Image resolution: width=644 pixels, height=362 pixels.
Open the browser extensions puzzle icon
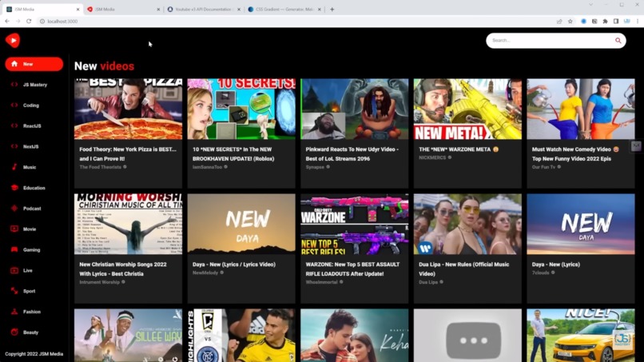point(605,22)
